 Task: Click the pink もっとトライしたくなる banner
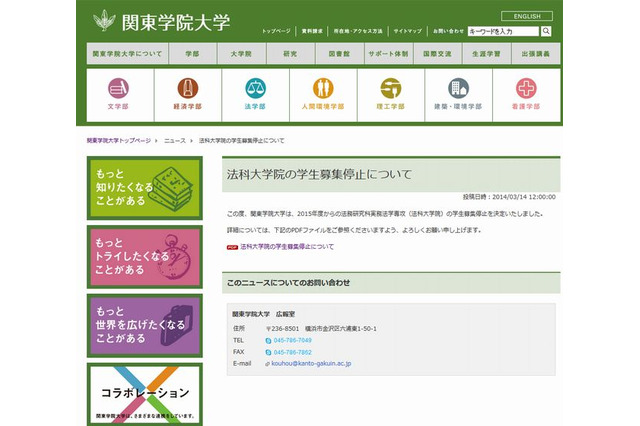click(144, 257)
